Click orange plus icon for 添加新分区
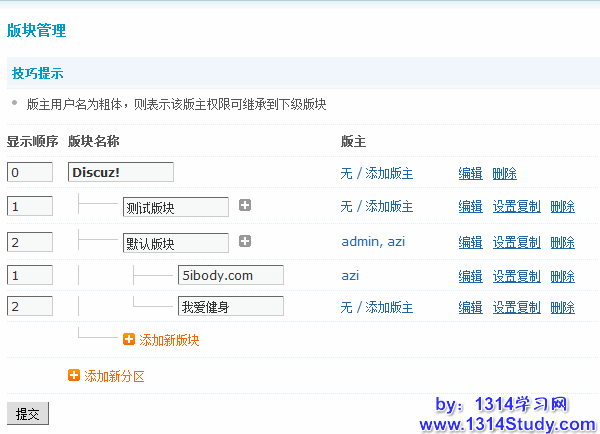600x434 pixels. tap(74, 376)
